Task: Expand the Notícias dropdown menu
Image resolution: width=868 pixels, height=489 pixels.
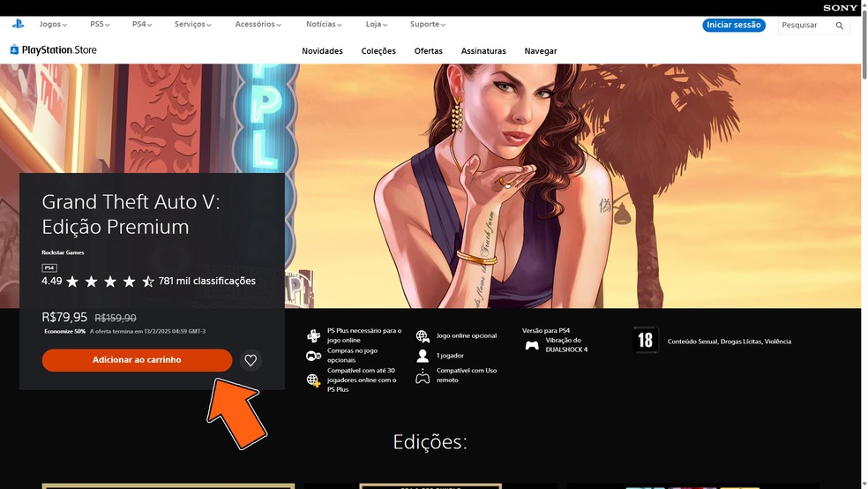Action: coord(324,25)
